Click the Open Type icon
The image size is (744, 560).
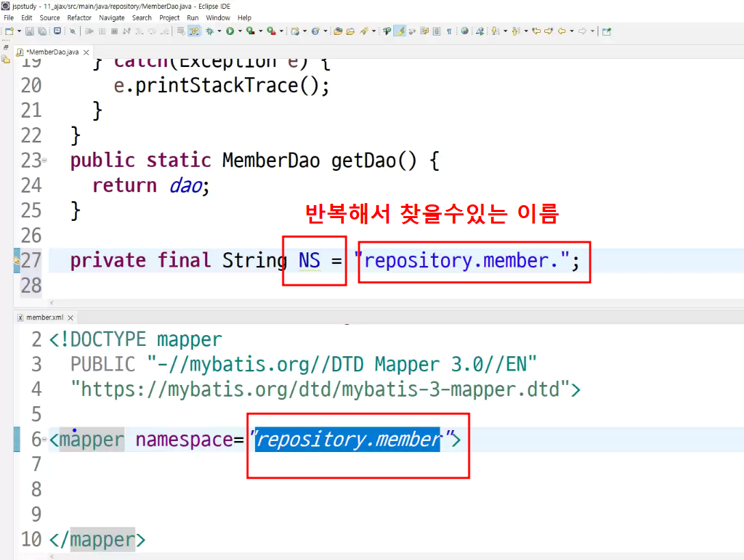(x=338, y=31)
